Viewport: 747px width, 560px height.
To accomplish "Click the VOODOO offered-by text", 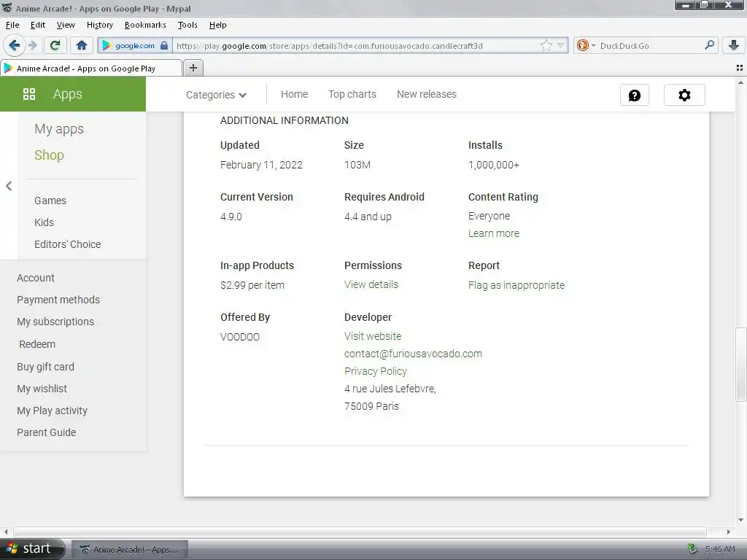I will (x=239, y=337).
